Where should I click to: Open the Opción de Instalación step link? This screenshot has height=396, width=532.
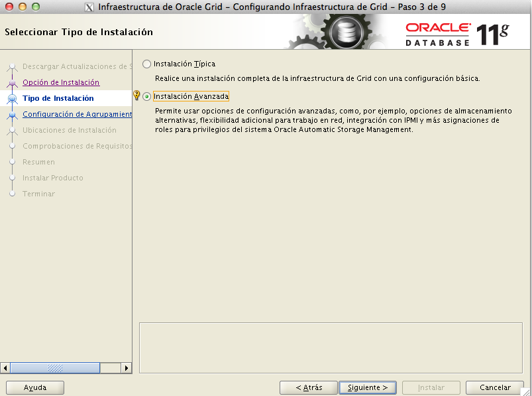point(61,82)
